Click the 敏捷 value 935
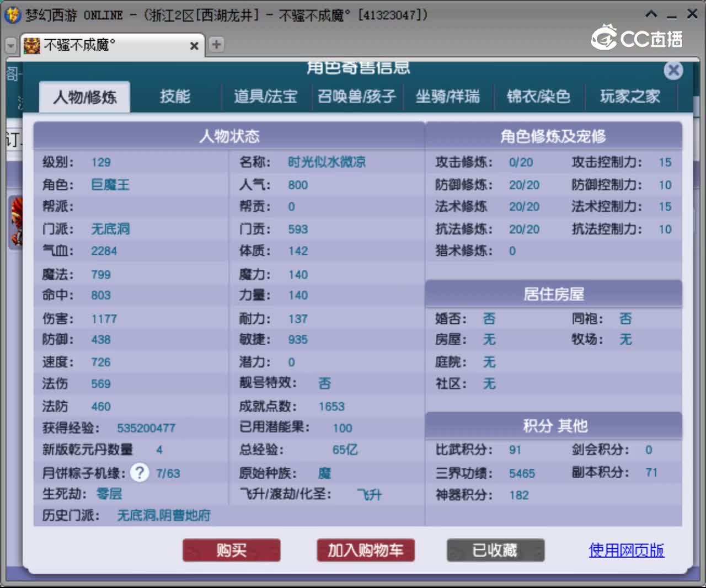The width and height of the screenshot is (706, 588). click(x=298, y=340)
